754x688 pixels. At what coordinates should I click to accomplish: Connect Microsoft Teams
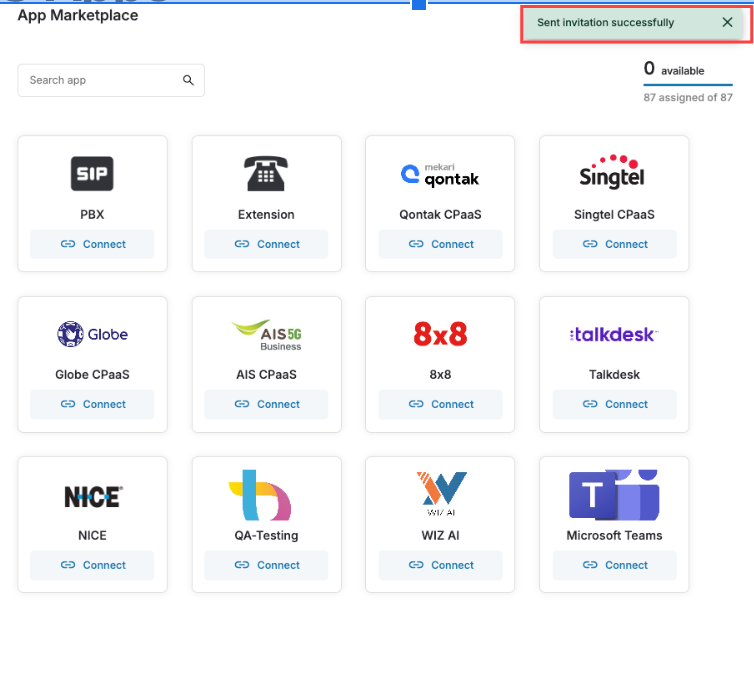(x=615, y=565)
